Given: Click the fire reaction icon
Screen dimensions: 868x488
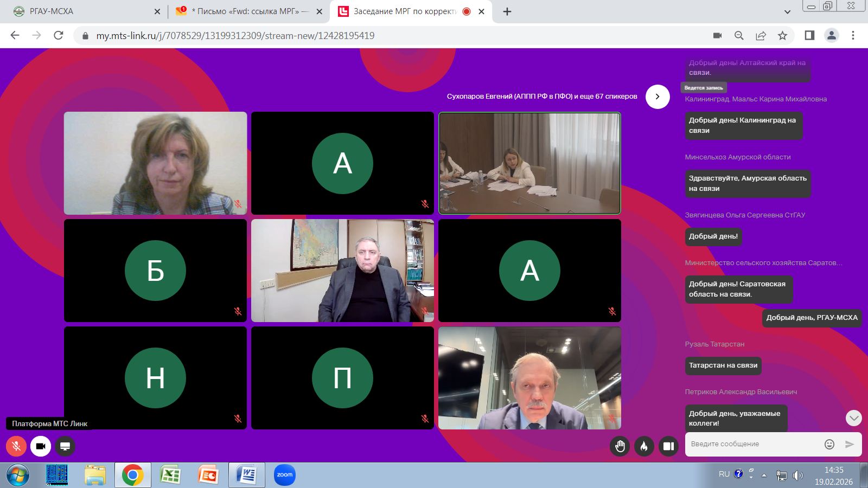Looking at the screenshot, I should pyautogui.click(x=644, y=446).
